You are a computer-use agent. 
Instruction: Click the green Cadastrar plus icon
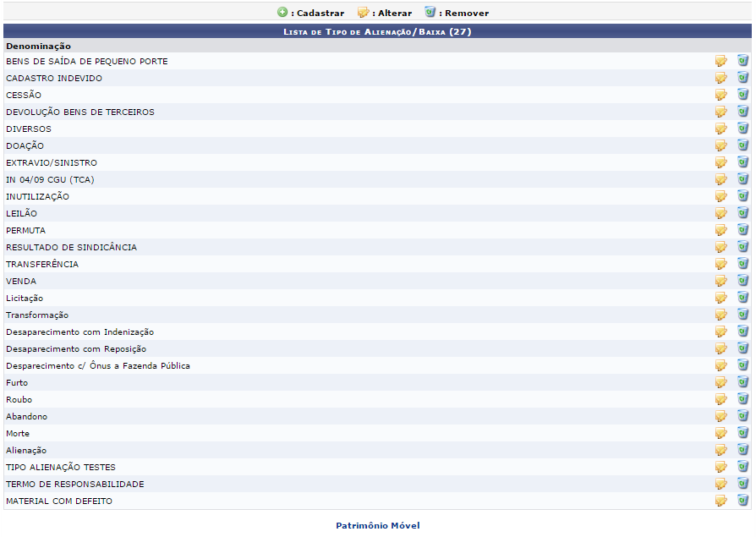(282, 13)
